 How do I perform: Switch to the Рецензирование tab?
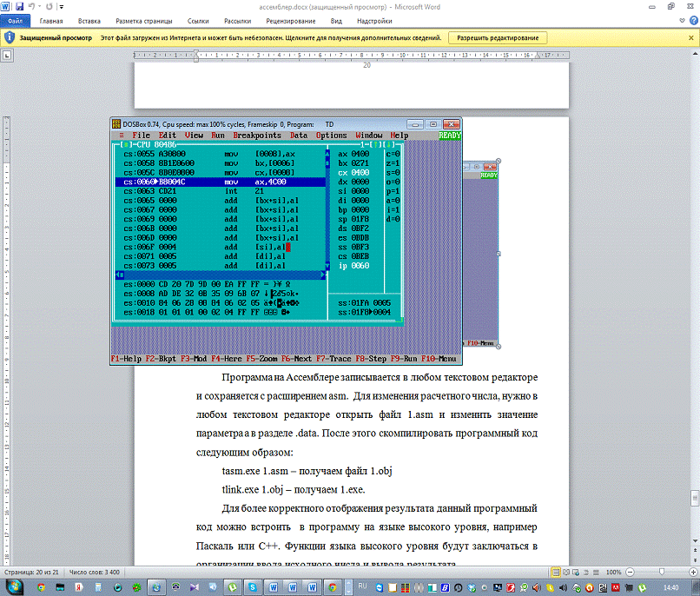coord(288,19)
